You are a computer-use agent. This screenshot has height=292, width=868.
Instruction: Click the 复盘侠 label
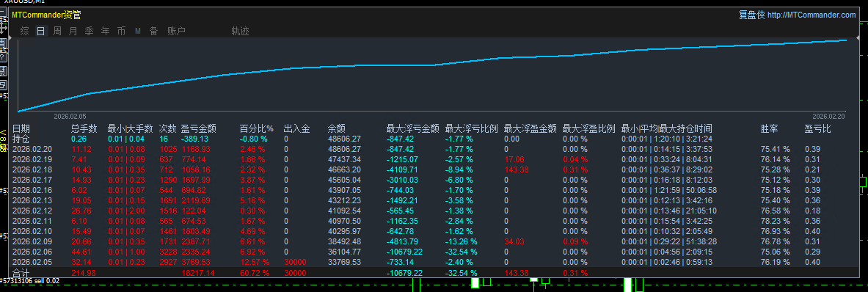point(752,15)
